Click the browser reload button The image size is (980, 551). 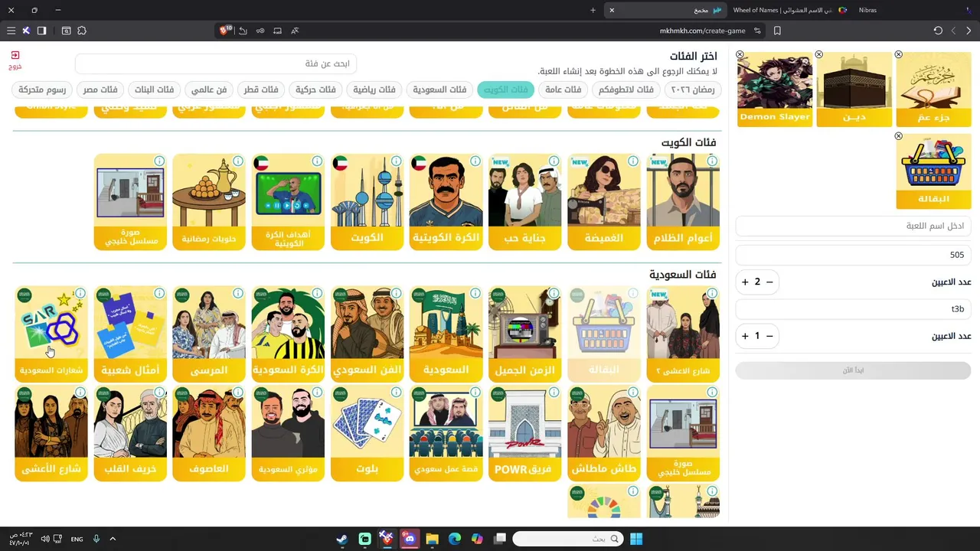click(x=938, y=31)
